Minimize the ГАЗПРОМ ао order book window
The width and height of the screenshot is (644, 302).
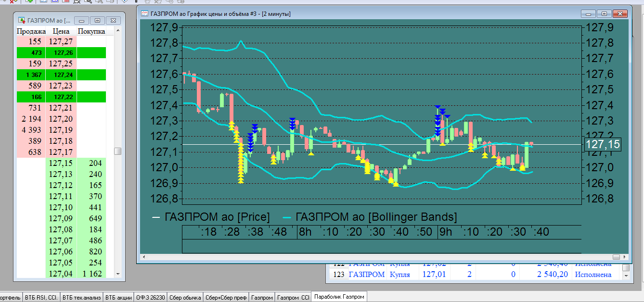pos(82,21)
